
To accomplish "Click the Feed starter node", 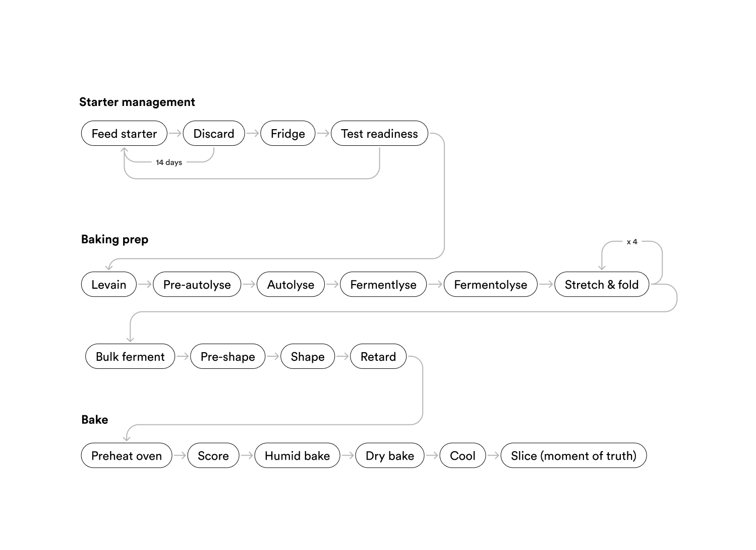I will tap(124, 134).
